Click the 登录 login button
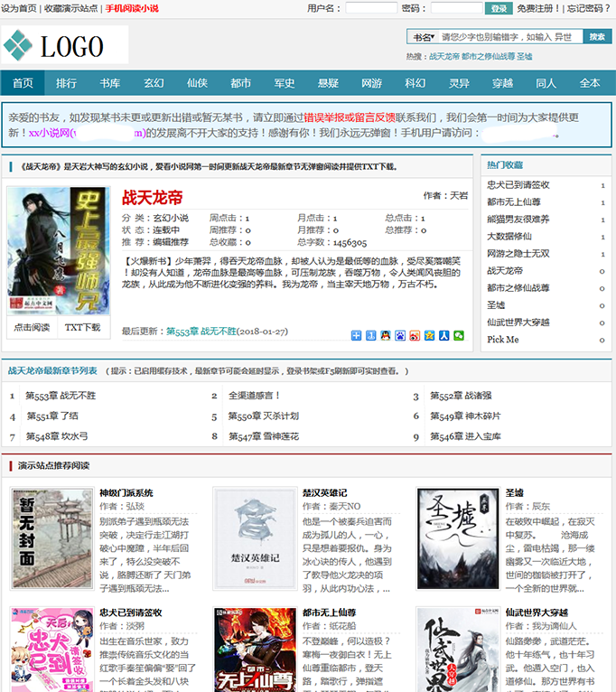 pos(499,8)
